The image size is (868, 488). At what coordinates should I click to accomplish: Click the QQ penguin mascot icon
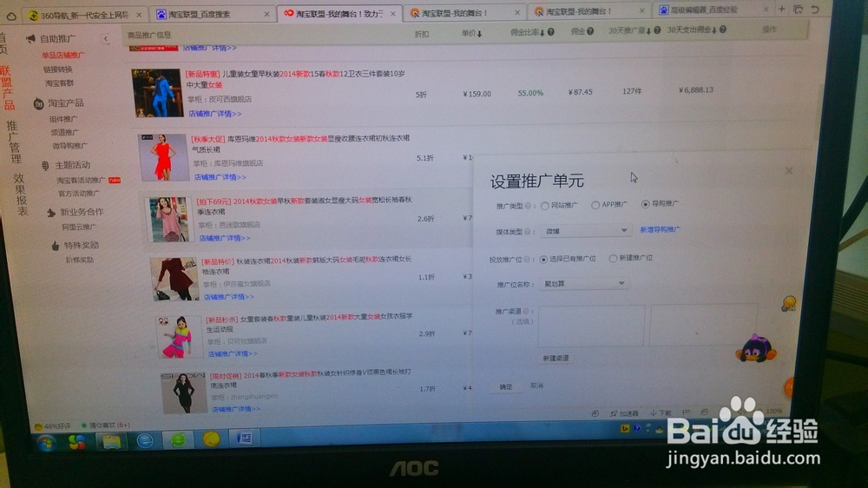[756, 348]
